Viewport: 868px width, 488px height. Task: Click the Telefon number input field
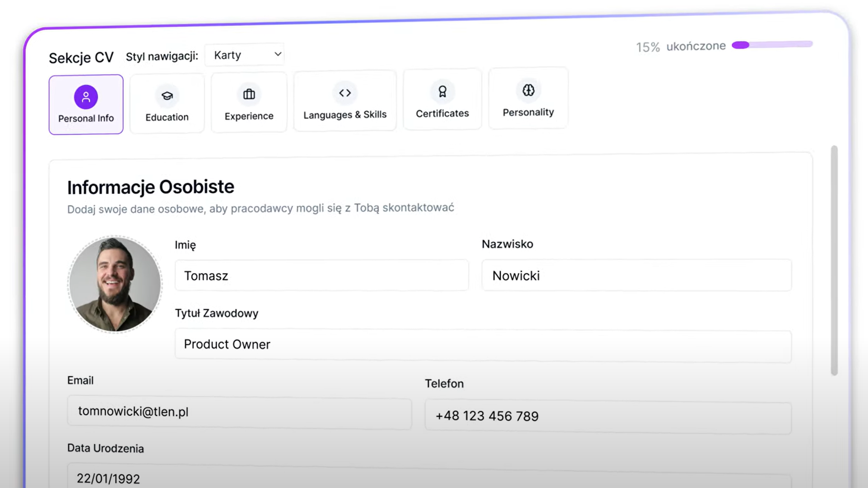pyautogui.click(x=608, y=417)
